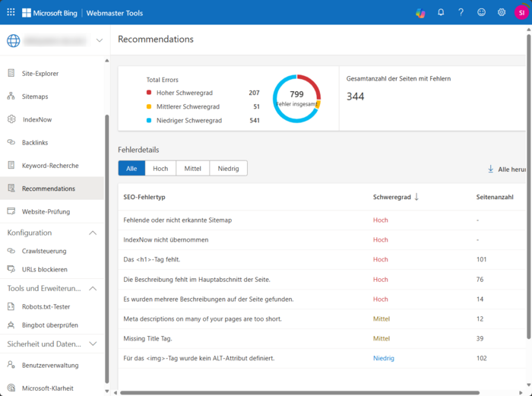Click the SEO-Fehlertyp column header

144,197
